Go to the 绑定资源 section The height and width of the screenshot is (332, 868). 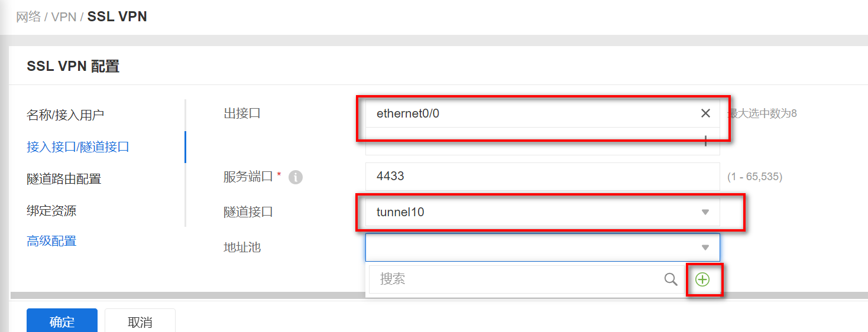coord(51,210)
